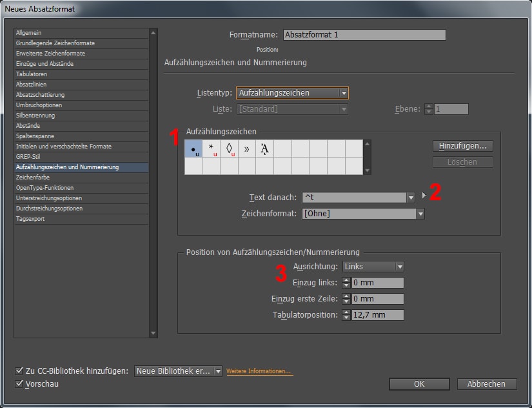Click the Tabulatorposition stepper arrows
Image resolution: width=532 pixels, height=408 pixels.
coord(346,315)
